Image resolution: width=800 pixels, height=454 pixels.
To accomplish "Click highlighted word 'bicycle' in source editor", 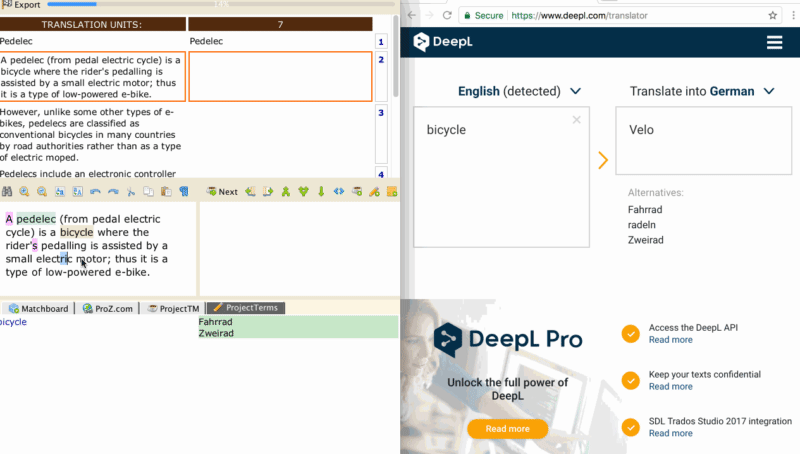I will pos(77,232).
